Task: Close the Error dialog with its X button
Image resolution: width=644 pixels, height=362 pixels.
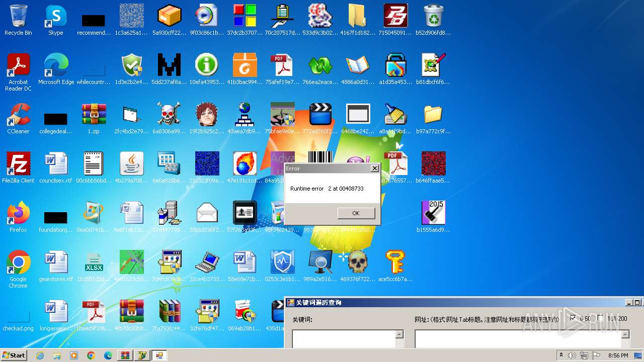Action: coord(375,168)
